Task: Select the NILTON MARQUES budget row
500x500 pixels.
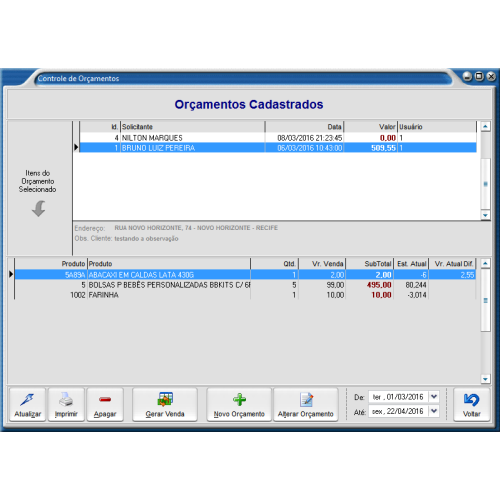Action: (278, 138)
